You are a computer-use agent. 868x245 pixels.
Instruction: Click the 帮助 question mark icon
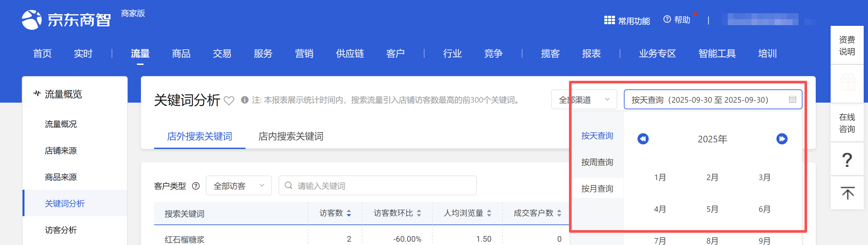(x=667, y=19)
